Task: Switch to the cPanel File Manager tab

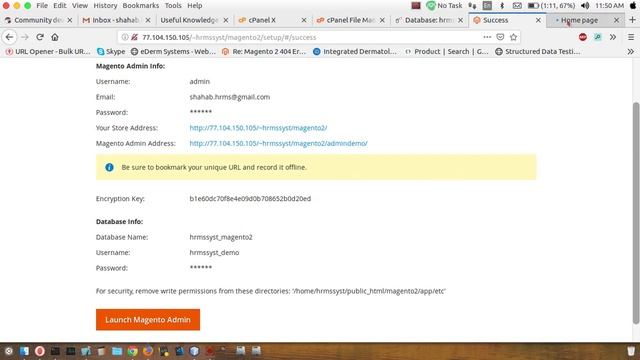Action: [350, 20]
